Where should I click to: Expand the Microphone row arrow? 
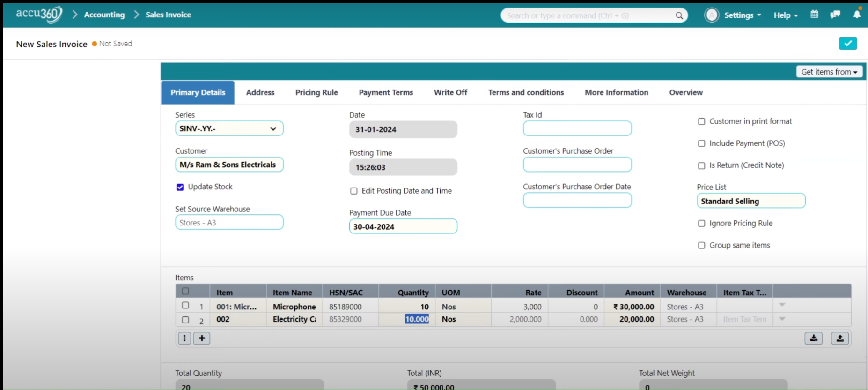point(782,305)
